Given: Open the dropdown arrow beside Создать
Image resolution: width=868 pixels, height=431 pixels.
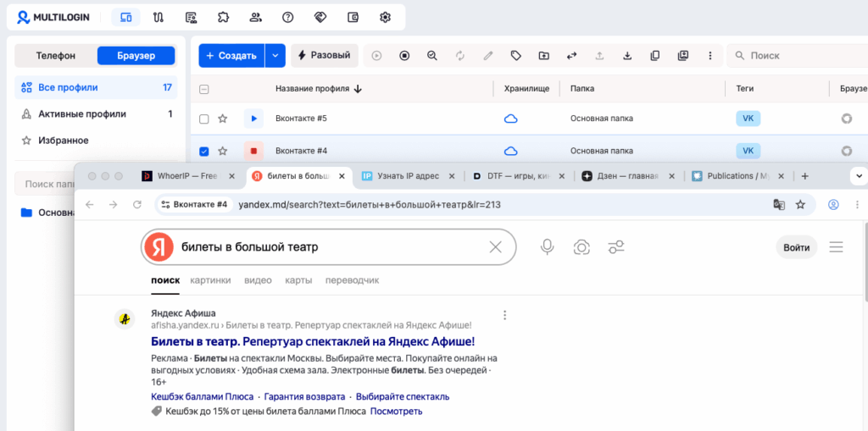Looking at the screenshot, I should (275, 55).
